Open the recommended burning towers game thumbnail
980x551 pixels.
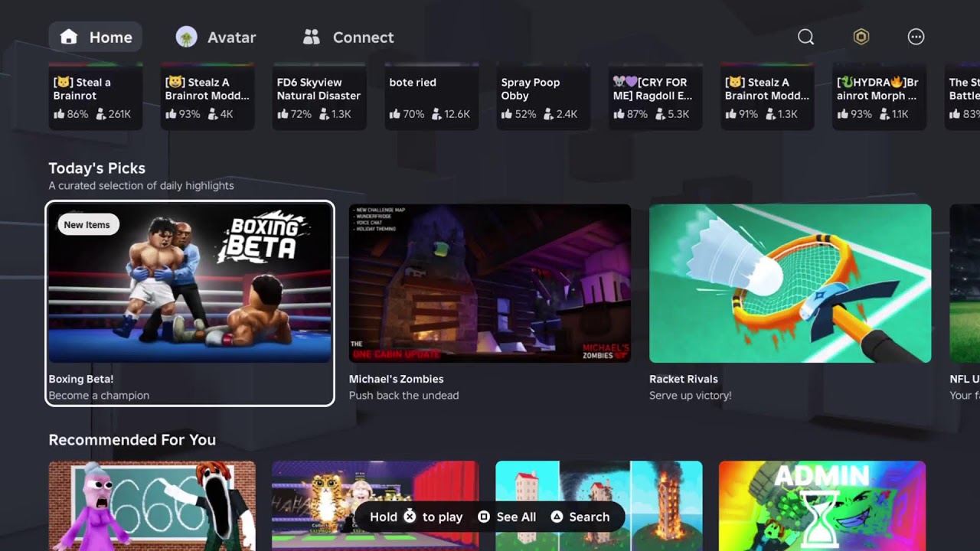pyautogui.click(x=599, y=505)
